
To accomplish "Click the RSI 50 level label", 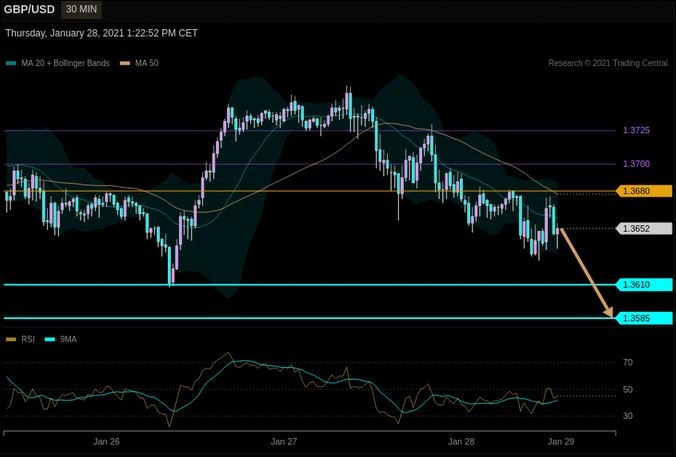I will pyautogui.click(x=628, y=390).
